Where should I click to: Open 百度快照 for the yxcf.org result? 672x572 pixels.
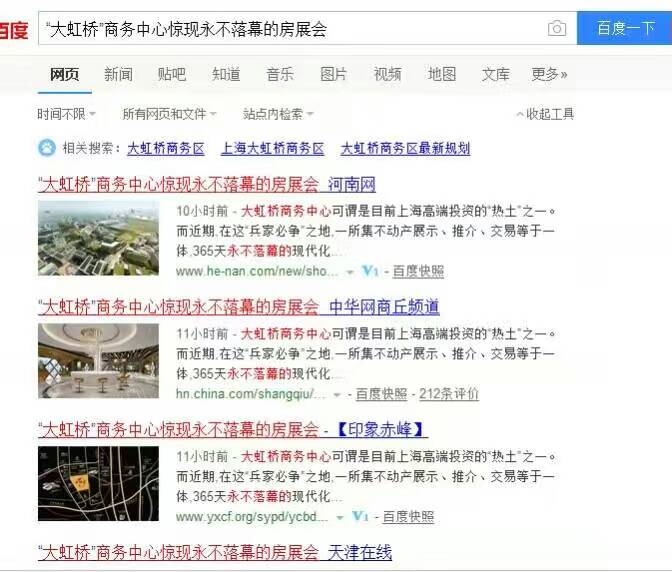coord(408,517)
